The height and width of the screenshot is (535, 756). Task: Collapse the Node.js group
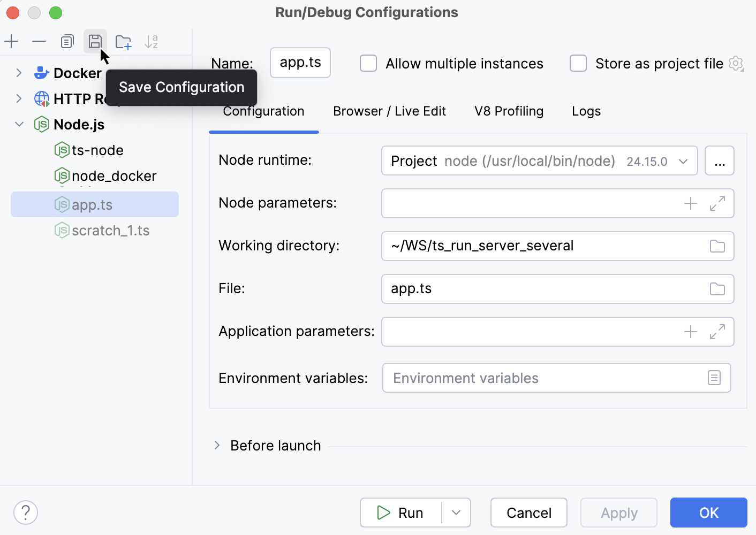[x=19, y=124]
